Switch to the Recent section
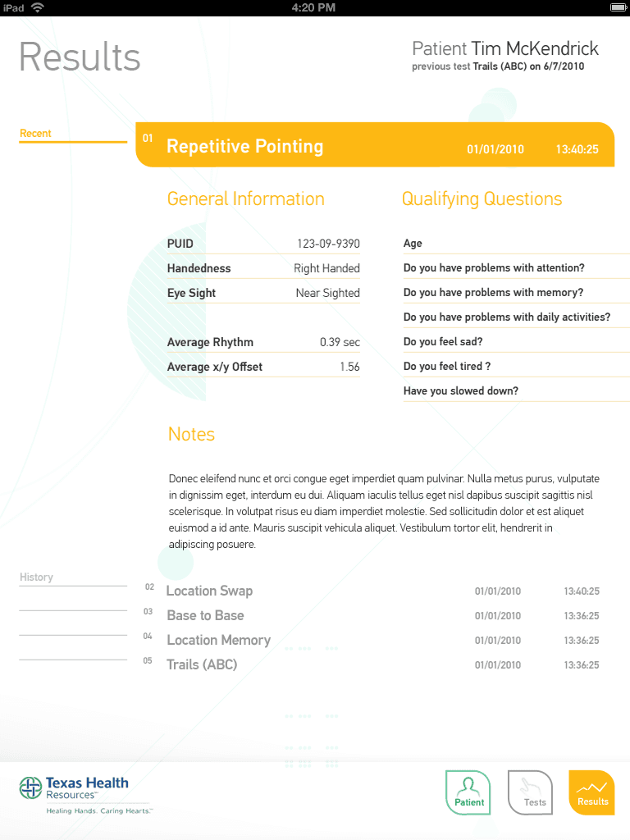Viewport: 630px width, 840px height. [35, 134]
